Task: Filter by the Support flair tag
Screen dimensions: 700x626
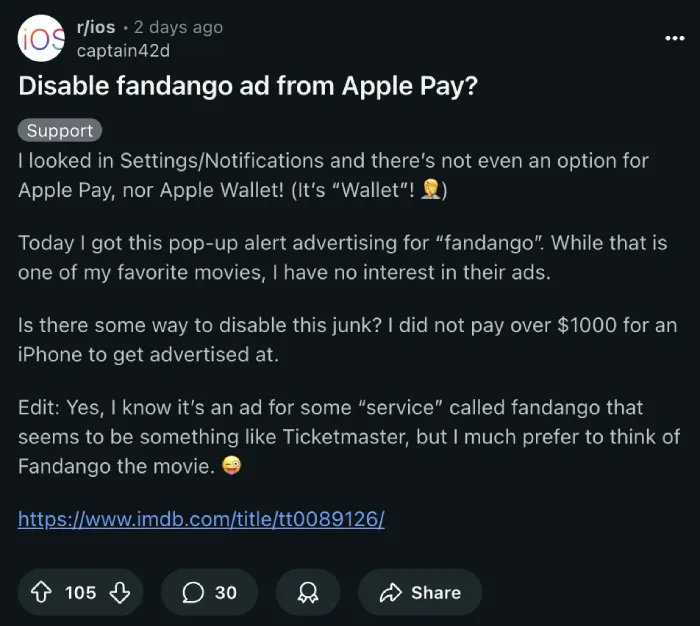Action: (x=60, y=130)
